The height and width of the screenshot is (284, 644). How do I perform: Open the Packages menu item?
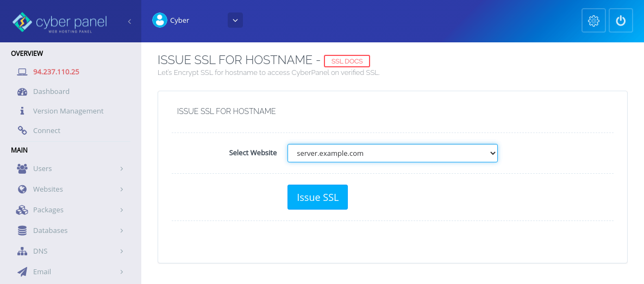click(x=48, y=210)
